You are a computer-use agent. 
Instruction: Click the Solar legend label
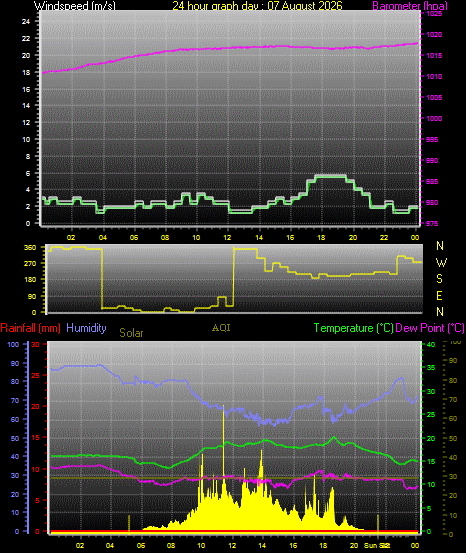tap(131, 333)
